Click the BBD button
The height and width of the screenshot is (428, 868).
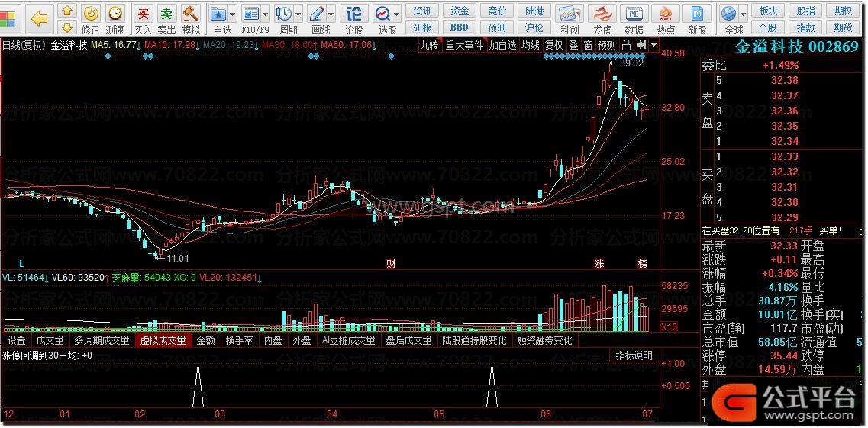click(x=460, y=27)
